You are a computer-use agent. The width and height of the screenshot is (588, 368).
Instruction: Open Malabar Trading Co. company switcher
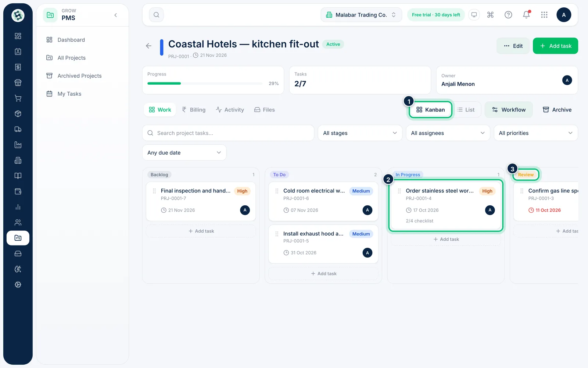click(x=361, y=15)
